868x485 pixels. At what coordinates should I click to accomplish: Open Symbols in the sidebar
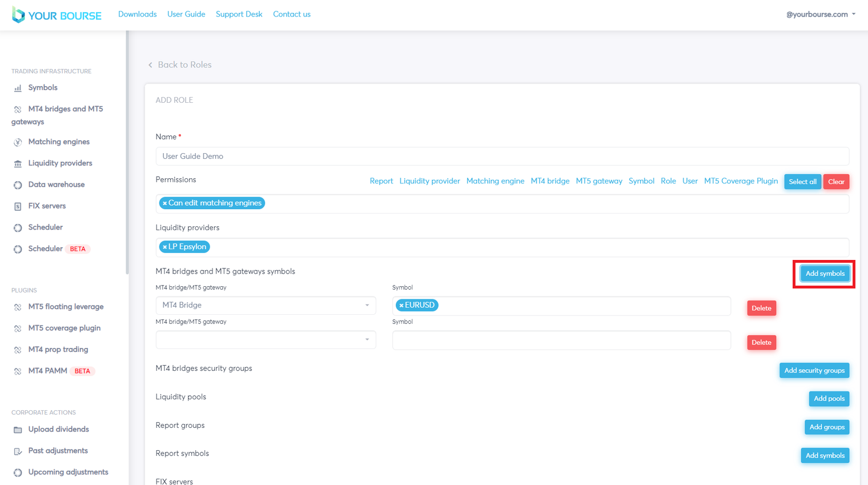[43, 88]
